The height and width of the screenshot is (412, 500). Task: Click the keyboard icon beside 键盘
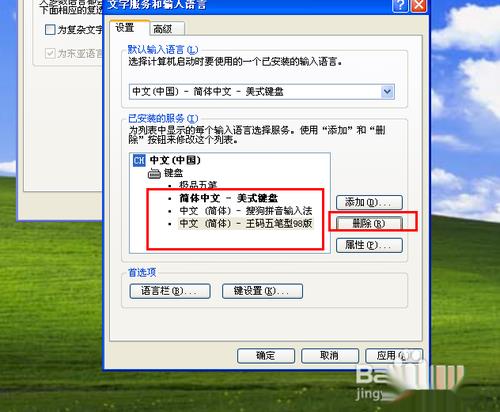pos(154,173)
